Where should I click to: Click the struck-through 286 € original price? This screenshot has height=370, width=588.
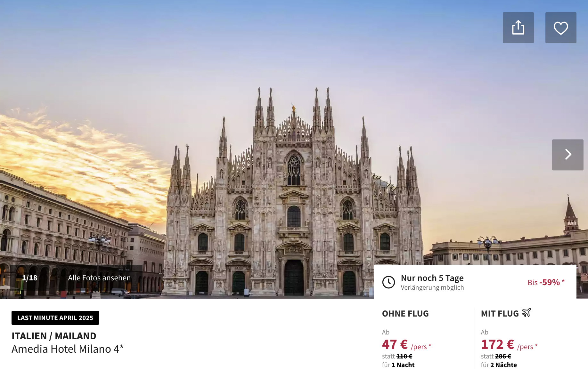503,356
